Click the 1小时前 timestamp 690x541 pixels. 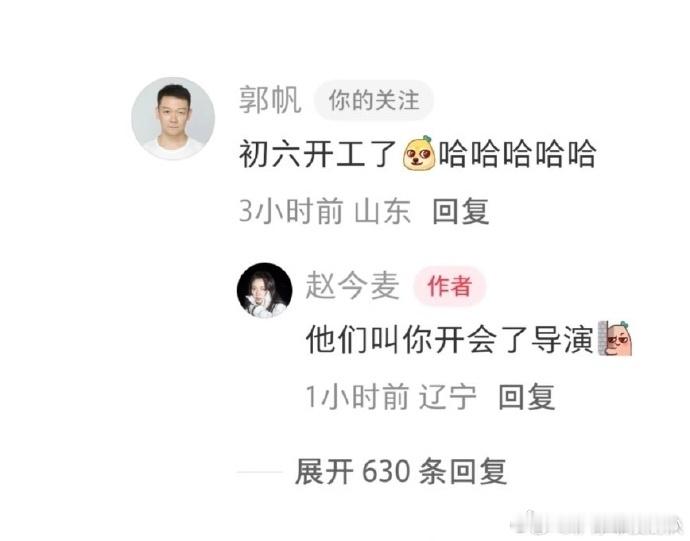(x=357, y=397)
